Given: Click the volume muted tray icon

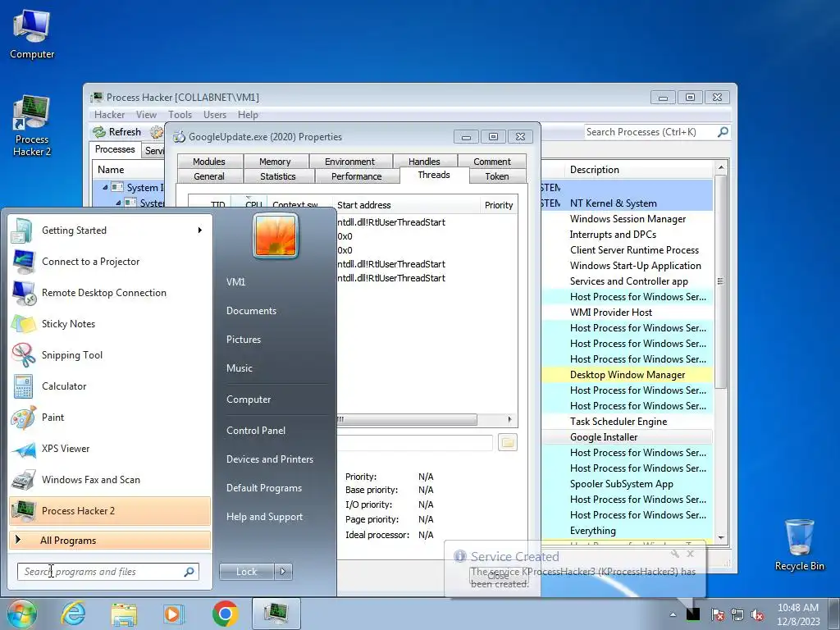Looking at the screenshot, I should [x=757, y=615].
